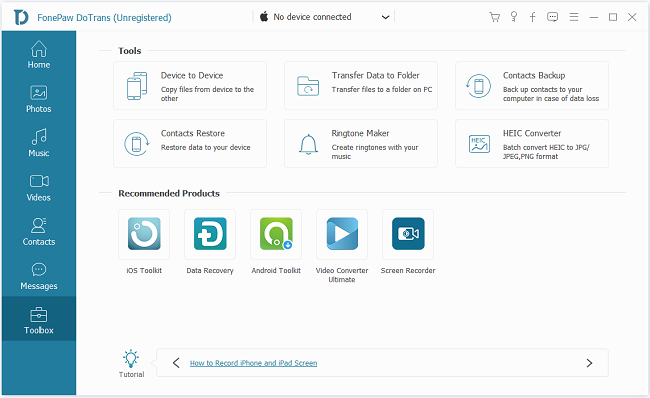Click the Android Toolkit product icon

(276, 234)
